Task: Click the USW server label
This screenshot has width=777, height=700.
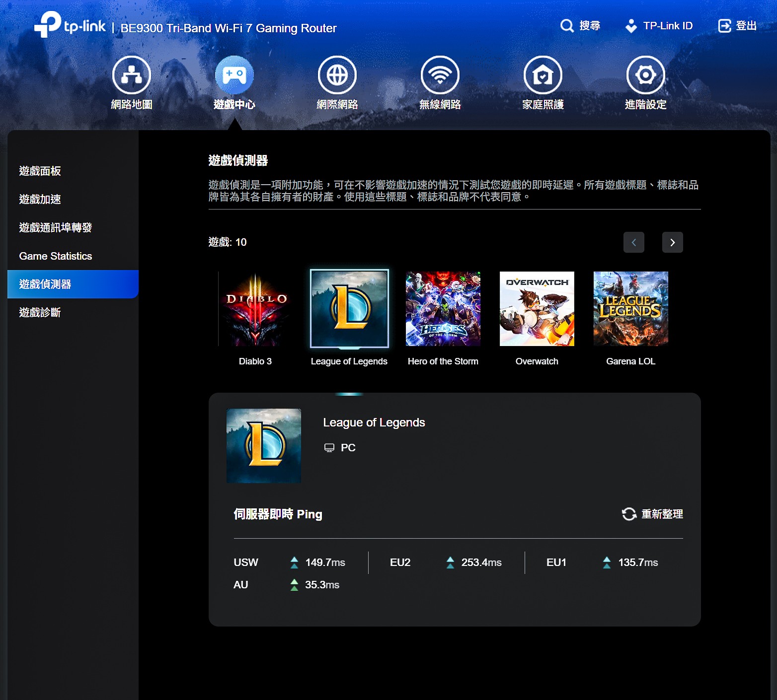Action: pos(246,562)
